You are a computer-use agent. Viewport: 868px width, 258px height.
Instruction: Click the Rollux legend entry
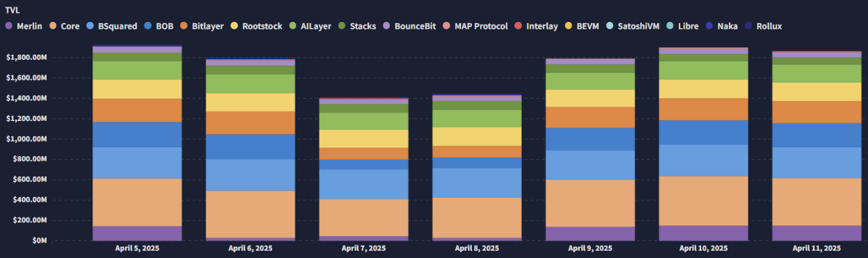[763, 27]
